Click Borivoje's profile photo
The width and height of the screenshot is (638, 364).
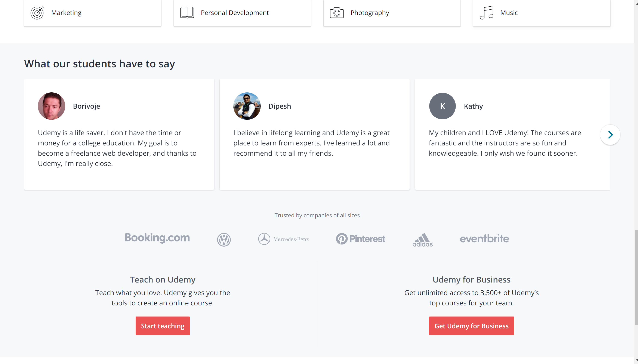[x=52, y=106]
